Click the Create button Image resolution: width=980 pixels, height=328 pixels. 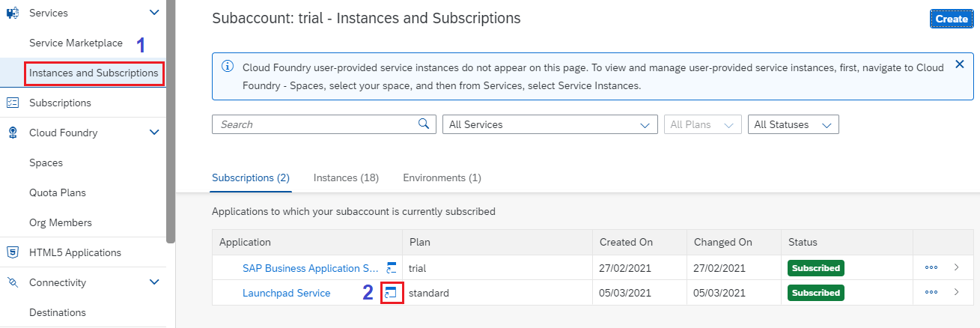952,19
